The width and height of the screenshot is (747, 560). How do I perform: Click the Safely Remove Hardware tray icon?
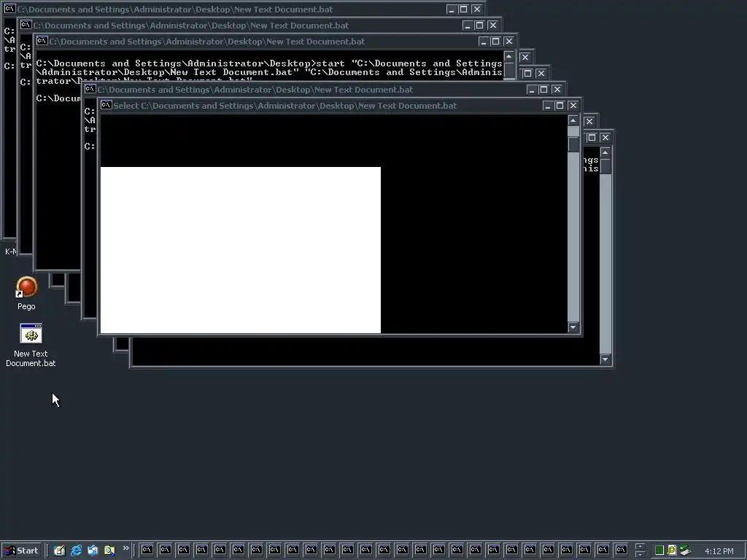685,551
